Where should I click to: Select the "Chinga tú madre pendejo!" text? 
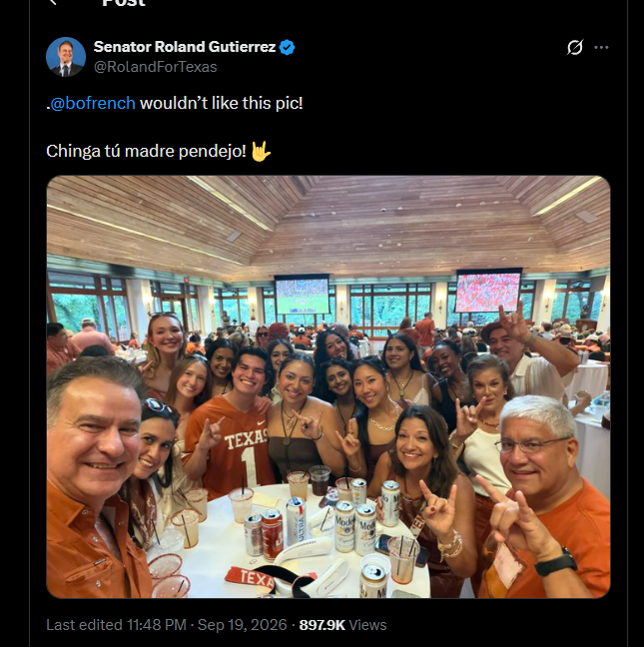click(146, 151)
